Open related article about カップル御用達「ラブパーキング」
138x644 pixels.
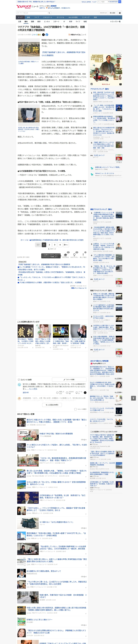pyautogui.click(x=51, y=268)
